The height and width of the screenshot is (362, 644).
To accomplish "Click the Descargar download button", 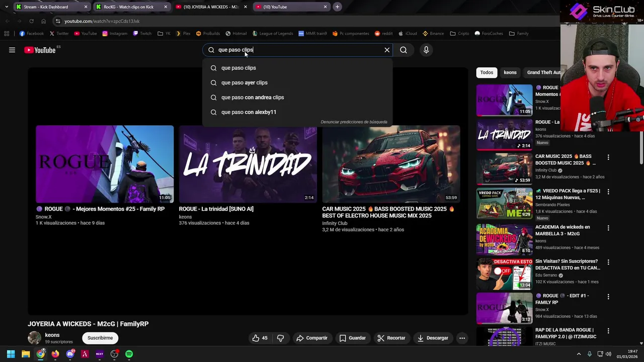I will pyautogui.click(x=433, y=338).
